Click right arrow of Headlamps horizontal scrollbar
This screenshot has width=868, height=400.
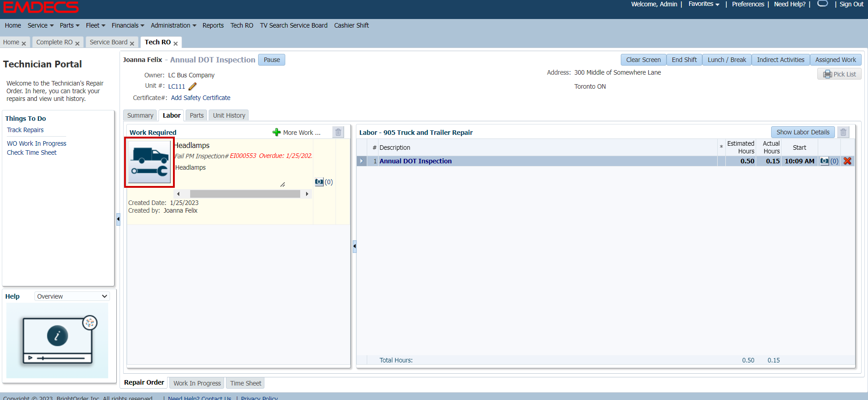coord(307,194)
